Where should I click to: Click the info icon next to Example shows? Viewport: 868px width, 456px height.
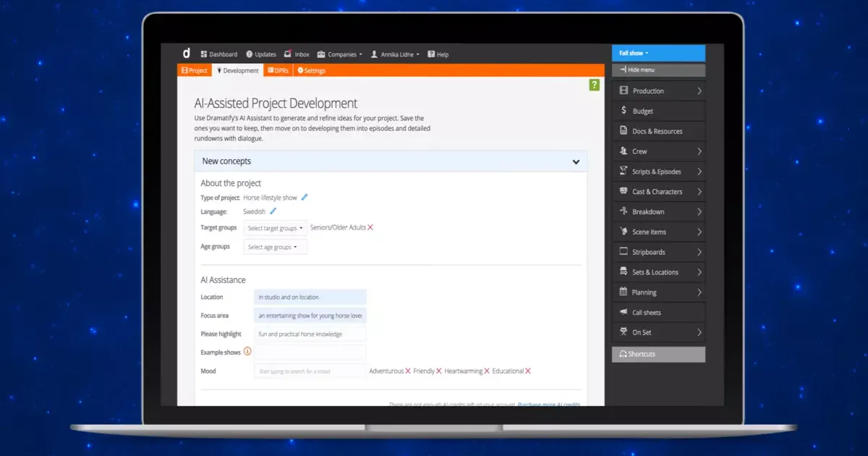coord(247,351)
